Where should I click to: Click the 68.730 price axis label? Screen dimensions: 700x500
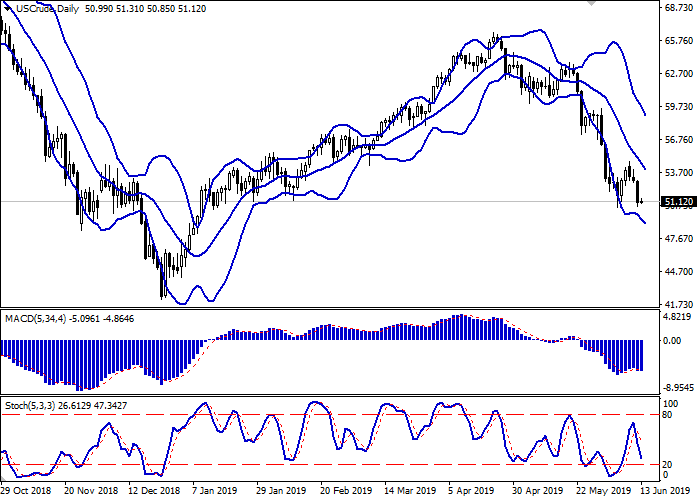click(x=677, y=8)
